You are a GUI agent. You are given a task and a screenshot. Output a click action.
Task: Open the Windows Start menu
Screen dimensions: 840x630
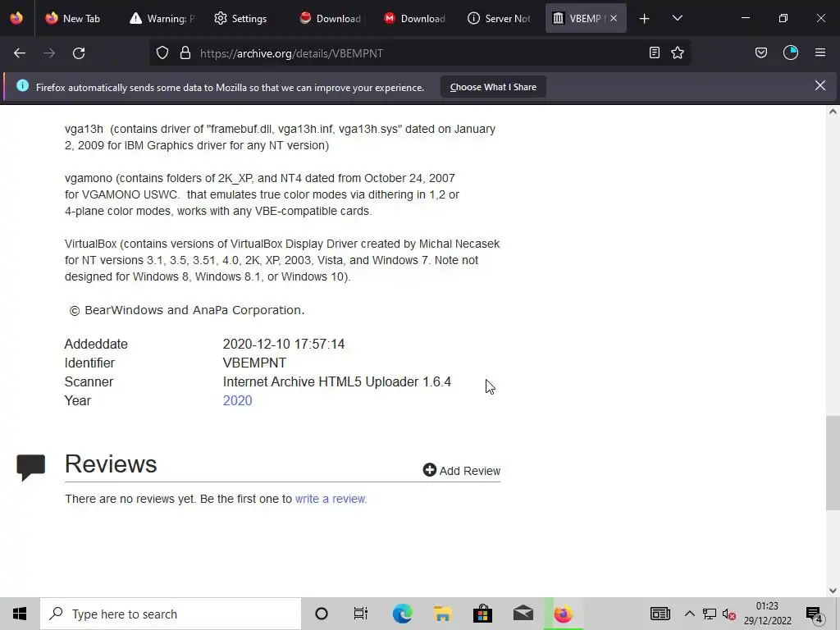[x=20, y=614]
